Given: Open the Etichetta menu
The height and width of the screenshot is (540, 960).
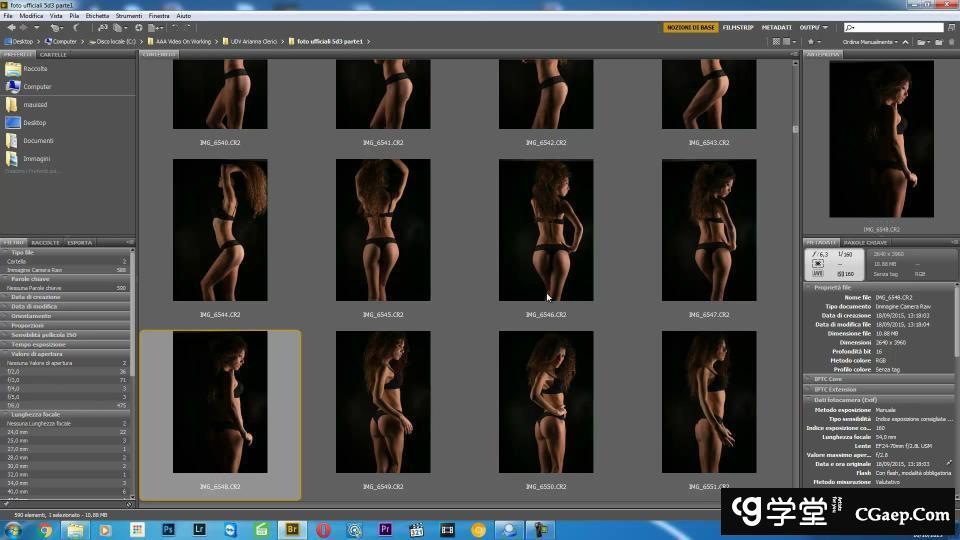Looking at the screenshot, I should pos(97,16).
